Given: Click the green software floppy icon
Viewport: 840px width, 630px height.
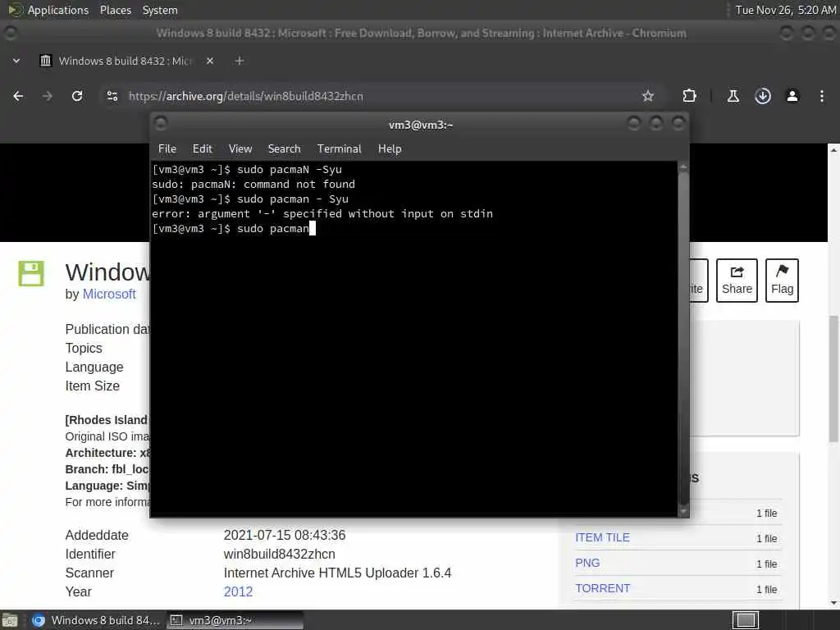Looking at the screenshot, I should 31,273.
